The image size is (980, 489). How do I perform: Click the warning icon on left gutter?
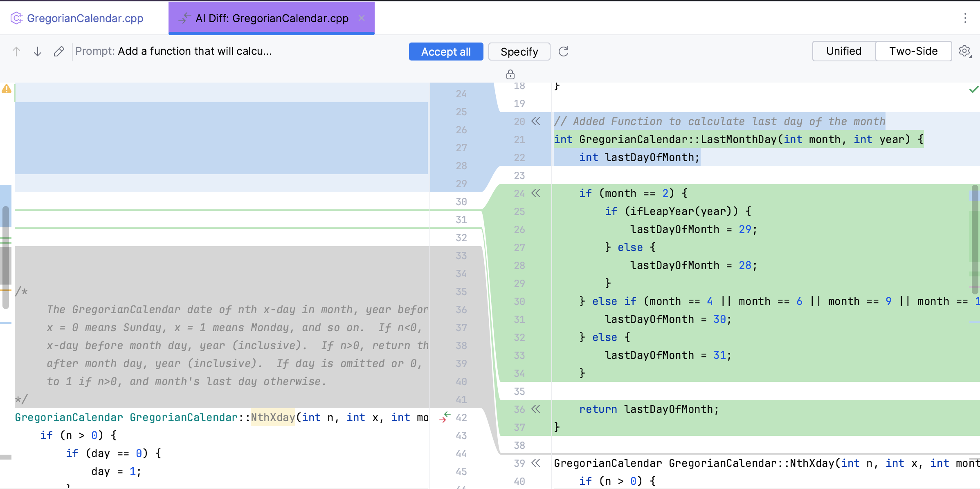tap(6, 90)
